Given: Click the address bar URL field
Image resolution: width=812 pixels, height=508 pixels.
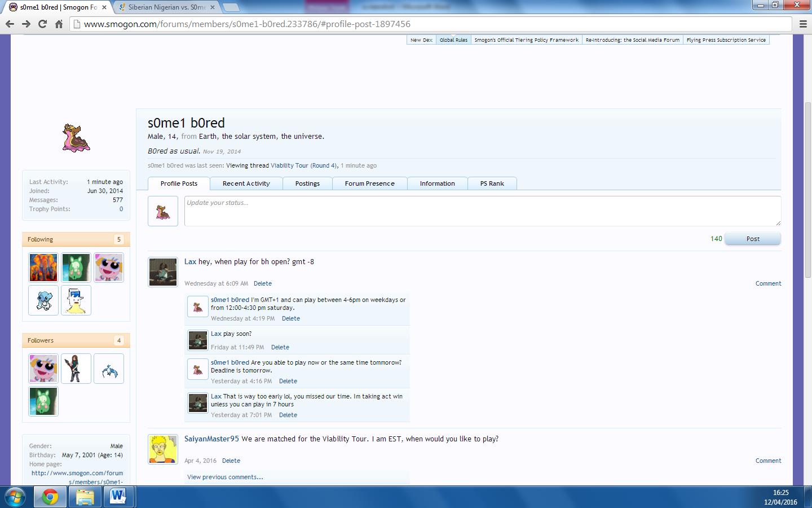Looking at the screenshot, I should click(x=431, y=24).
